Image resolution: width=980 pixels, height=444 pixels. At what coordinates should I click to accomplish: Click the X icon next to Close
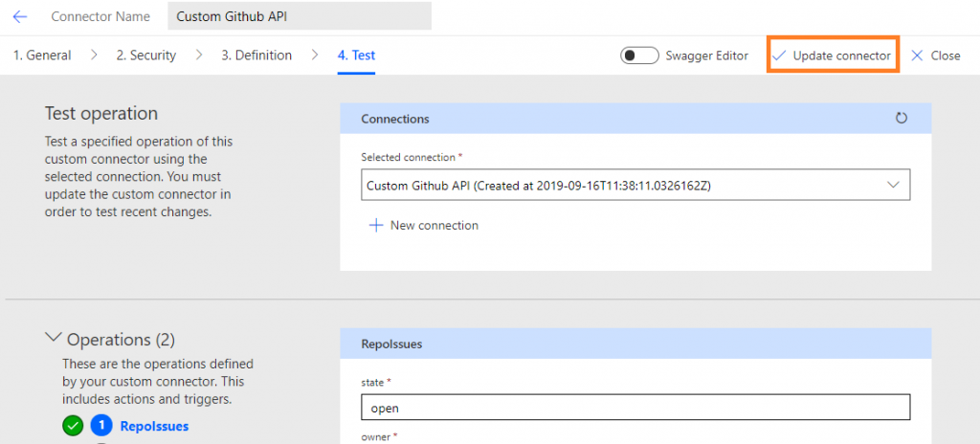click(917, 55)
